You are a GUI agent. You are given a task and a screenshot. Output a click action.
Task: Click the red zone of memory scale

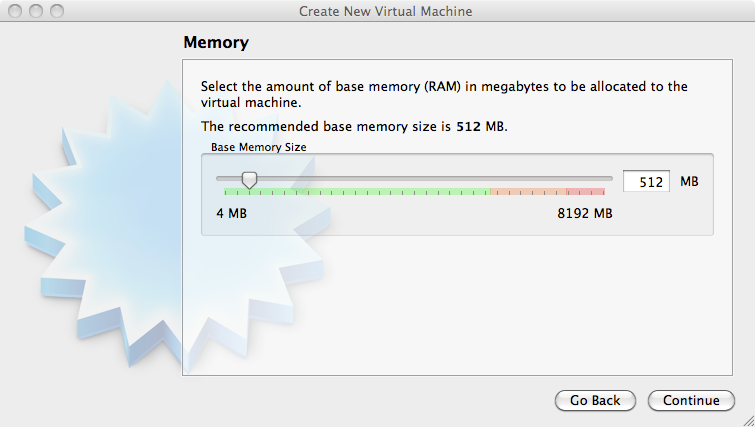[586, 192]
